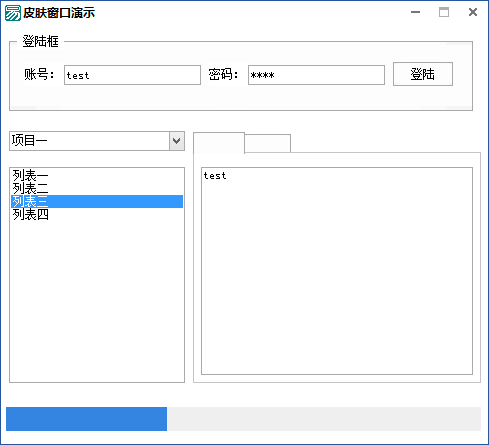Click the 账号 input field containing test
The width and height of the screenshot is (489, 445).
[132, 75]
